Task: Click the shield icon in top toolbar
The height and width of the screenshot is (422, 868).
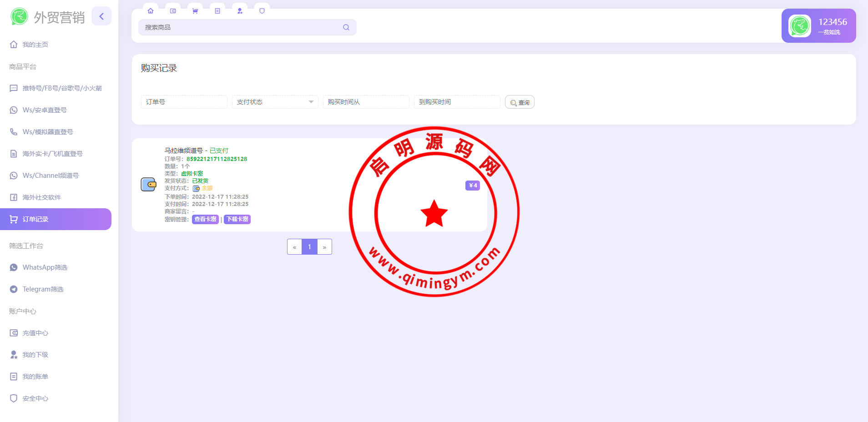Action: click(262, 11)
